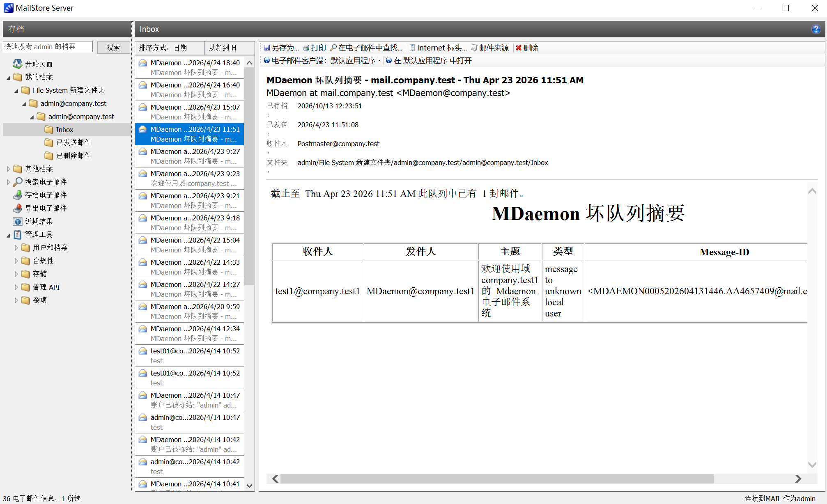Select the Sent mail (已发送邮件) folder
The image size is (827, 504).
click(68, 142)
